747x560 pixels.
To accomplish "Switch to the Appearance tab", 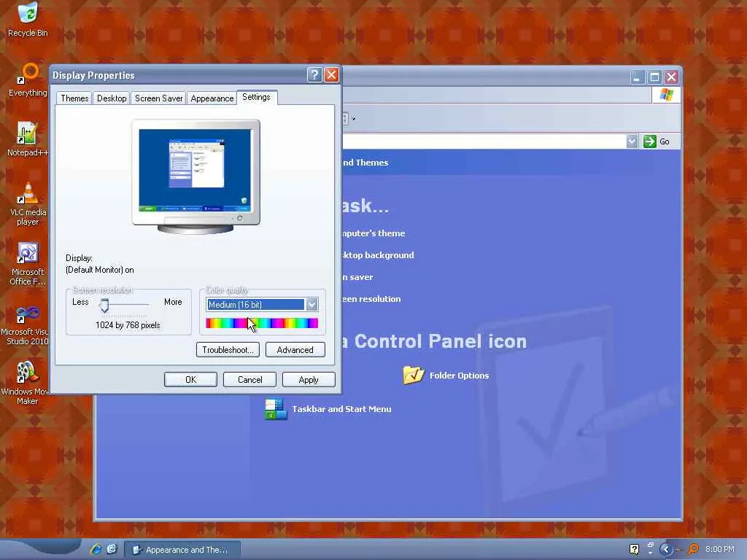I will tap(212, 98).
